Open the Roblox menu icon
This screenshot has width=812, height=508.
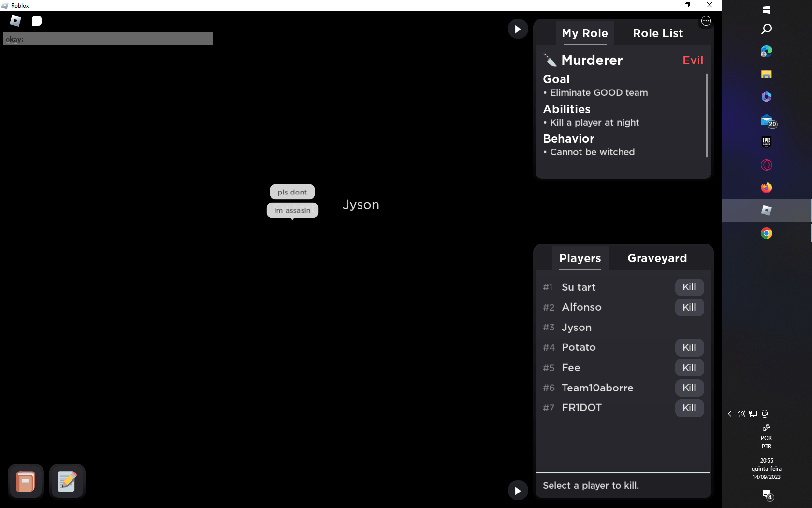pos(15,21)
